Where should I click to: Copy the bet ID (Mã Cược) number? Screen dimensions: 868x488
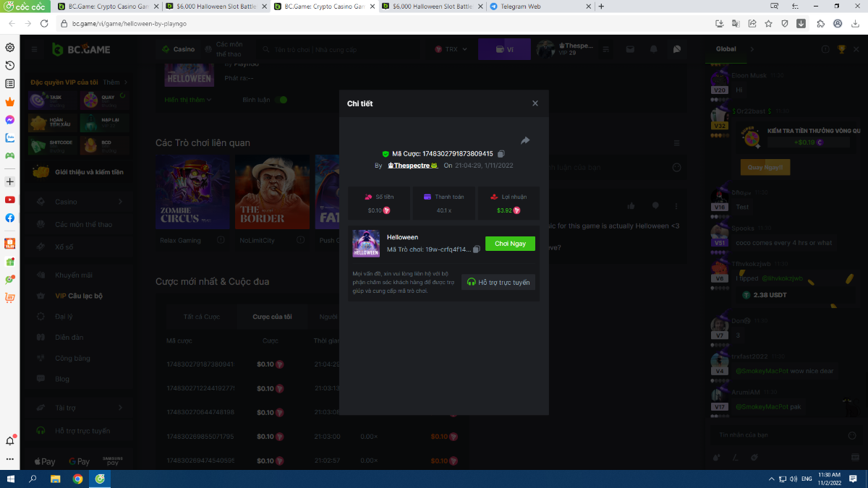pos(501,154)
